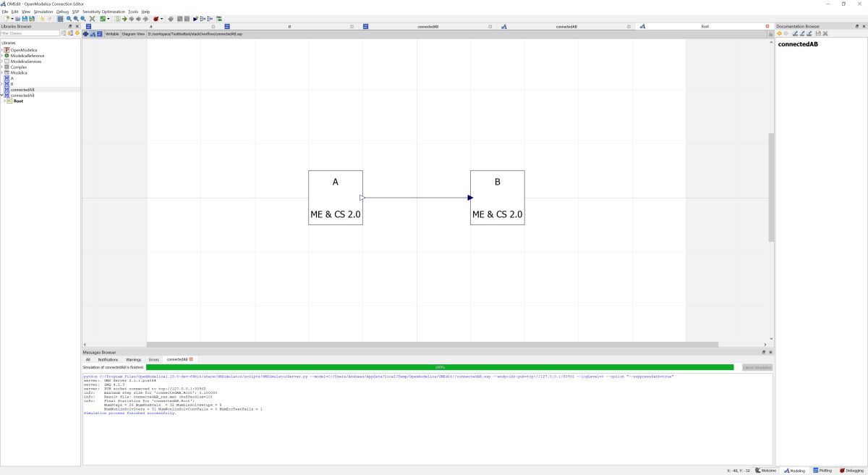This screenshot has width=868, height=475.
Task: Expand the Root node in libraries tree
Action: point(5,101)
